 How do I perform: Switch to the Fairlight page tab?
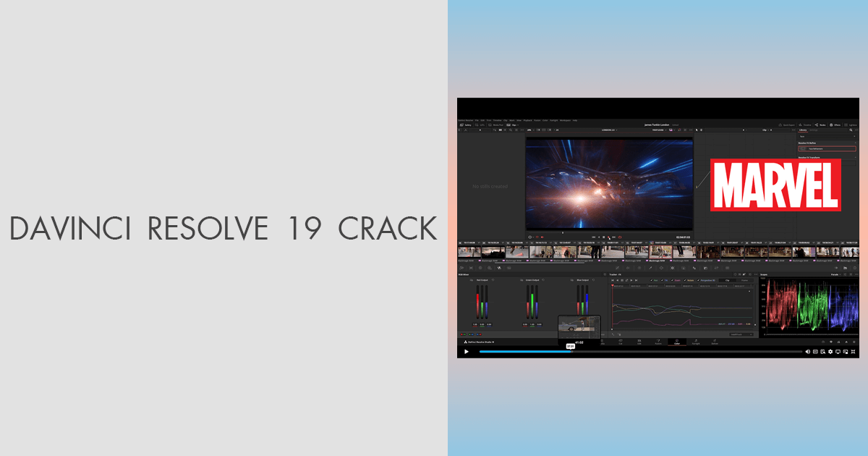696,342
